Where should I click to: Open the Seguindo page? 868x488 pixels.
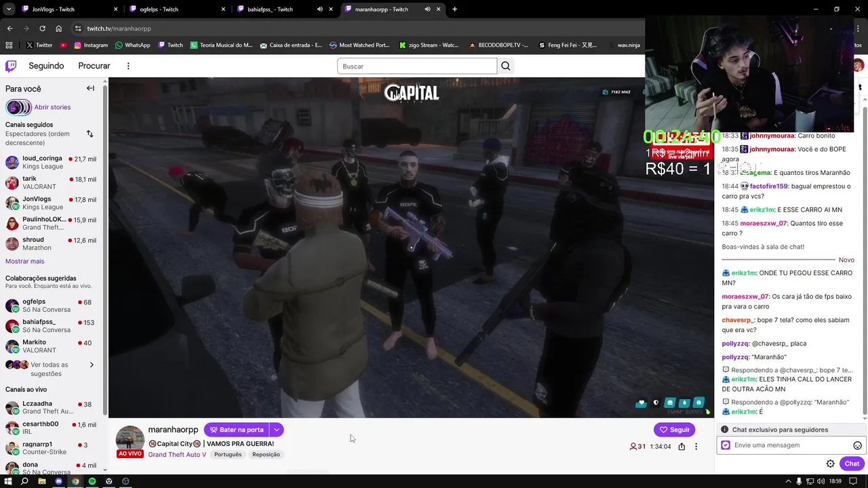click(46, 66)
